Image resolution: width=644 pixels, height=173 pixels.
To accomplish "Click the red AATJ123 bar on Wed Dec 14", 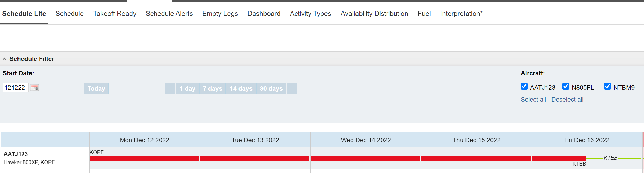I will [365, 158].
